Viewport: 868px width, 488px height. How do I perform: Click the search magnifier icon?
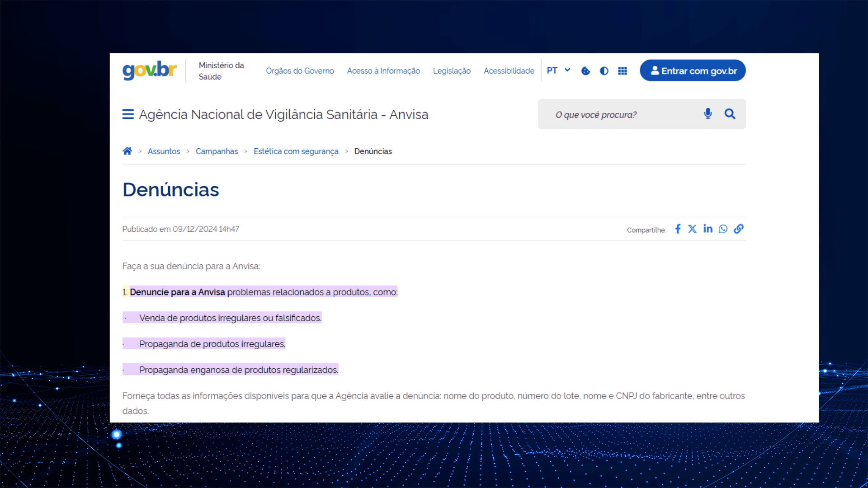tap(730, 114)
